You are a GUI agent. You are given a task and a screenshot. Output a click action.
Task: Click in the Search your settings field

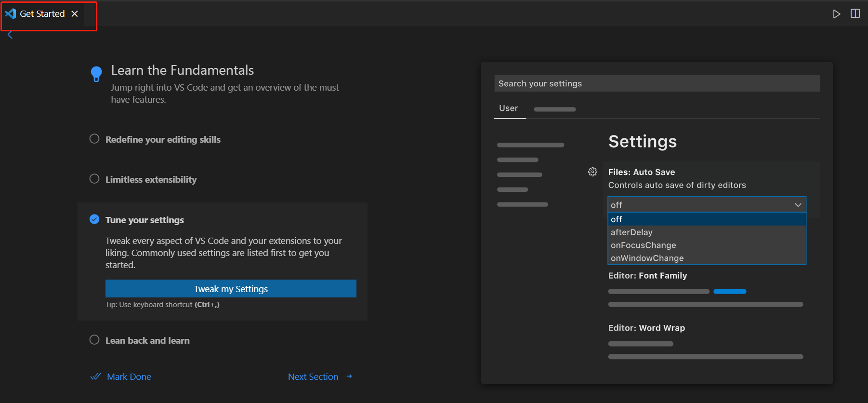[x=657, y=83]
